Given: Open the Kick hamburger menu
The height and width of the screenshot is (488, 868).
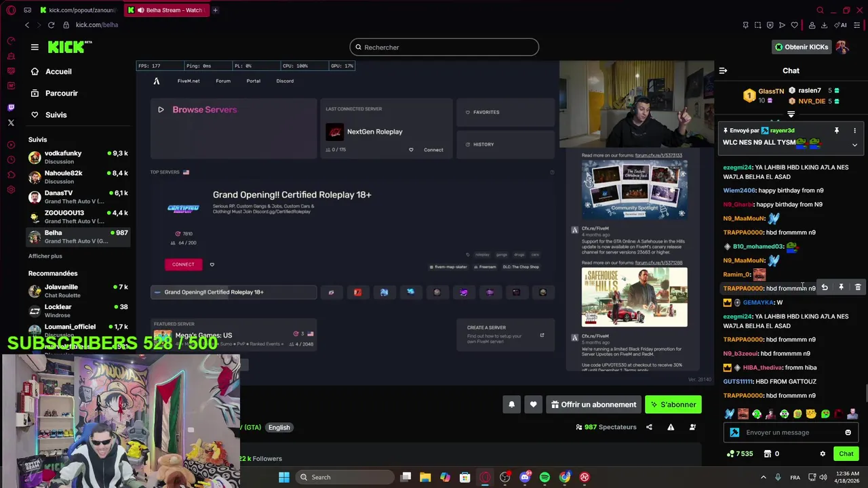Looking at the screenshot, I should pos(35,47).
